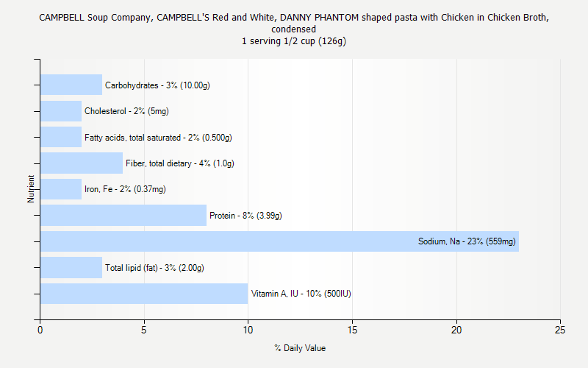Select the Iron, Fe bar
Screen dimensions: 588x368
pos(61,189)
